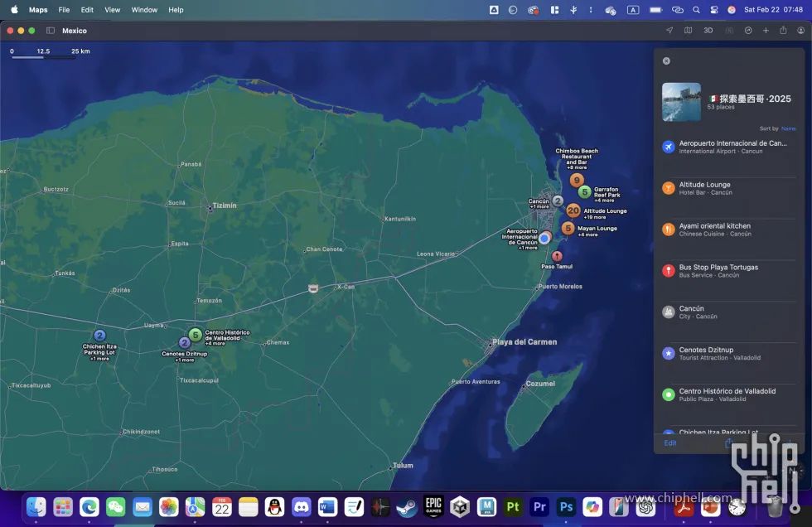This screenshot has height=527, width=812.
Task: Open the Edit menu in menu bar
Action: click(x=87, y=10)
